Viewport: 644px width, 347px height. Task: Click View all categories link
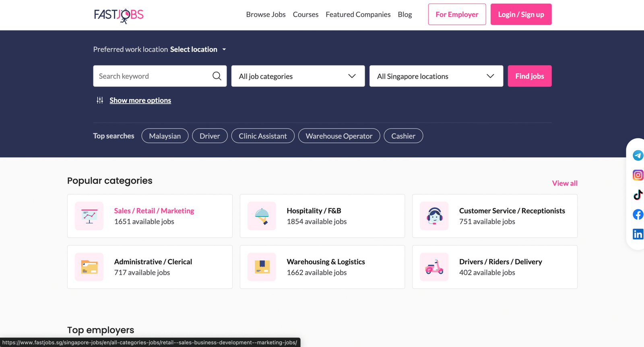(565, 183)
